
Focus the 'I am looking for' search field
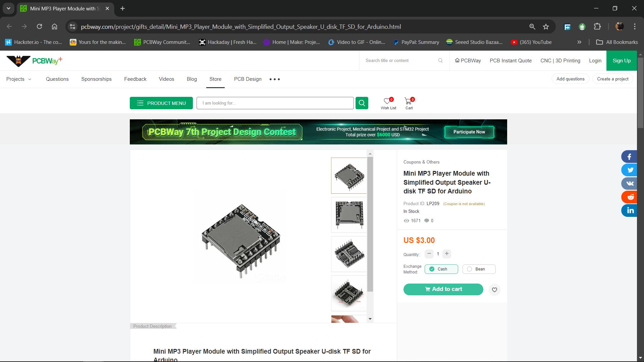(x=275, y=103)
